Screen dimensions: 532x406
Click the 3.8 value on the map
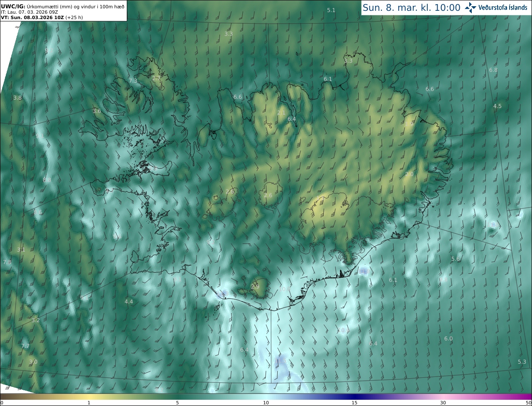click(x=17, y=98)
